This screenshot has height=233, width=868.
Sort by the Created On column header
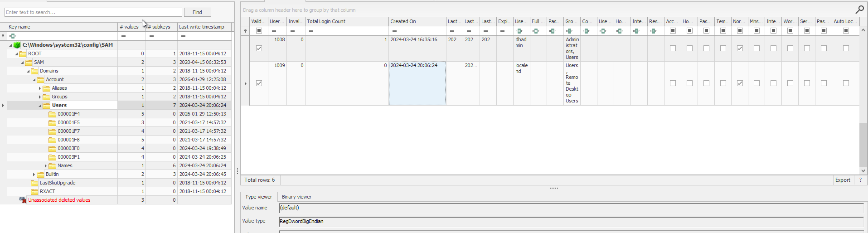click(417, 21)
